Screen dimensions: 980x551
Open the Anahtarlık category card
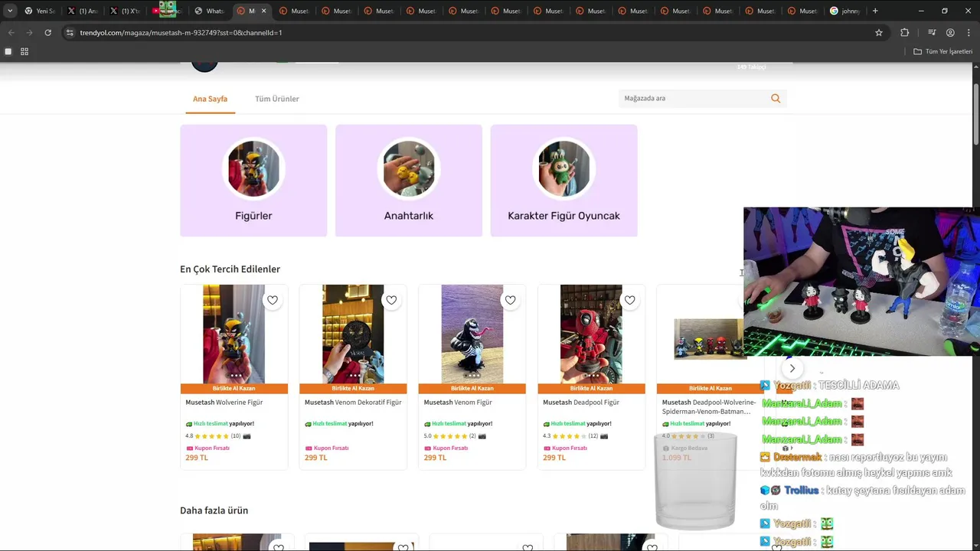409,181
